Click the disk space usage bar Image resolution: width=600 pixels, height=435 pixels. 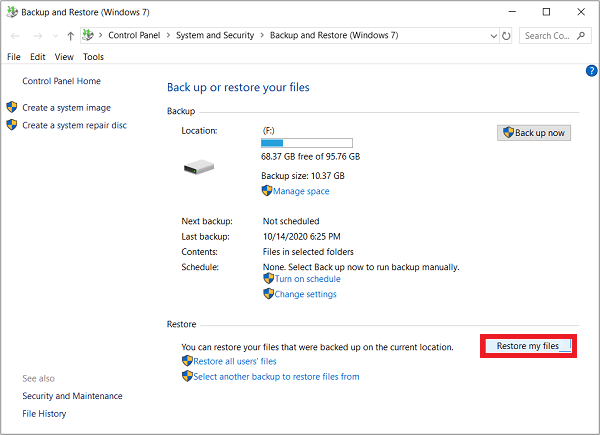click(306, 143)
